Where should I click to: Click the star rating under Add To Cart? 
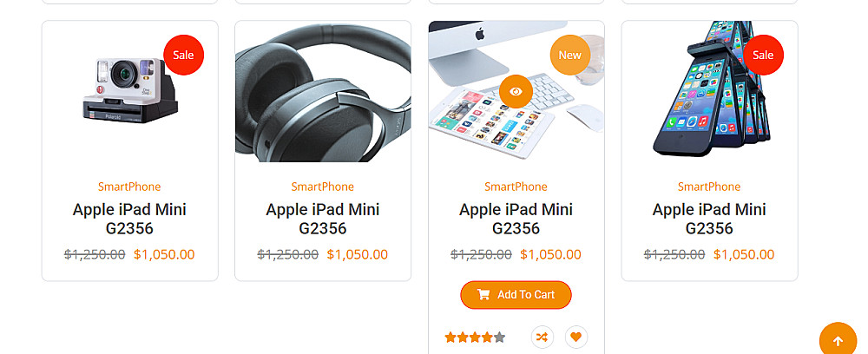pyautogui.click(x=474, y=338)
